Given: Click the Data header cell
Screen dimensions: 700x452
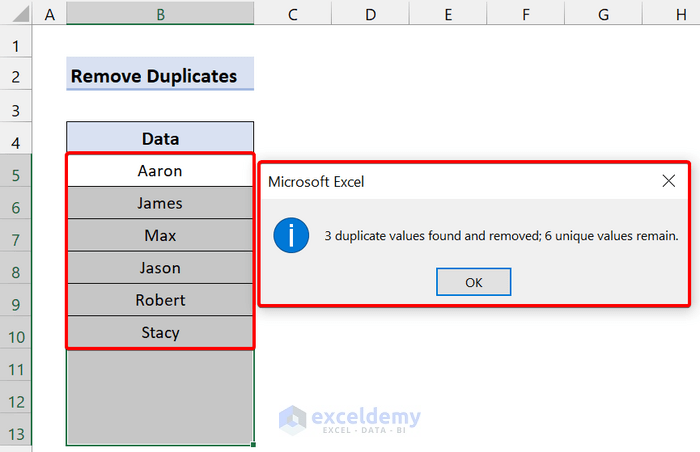Looking at the screenshot, I should click(160, 139).
